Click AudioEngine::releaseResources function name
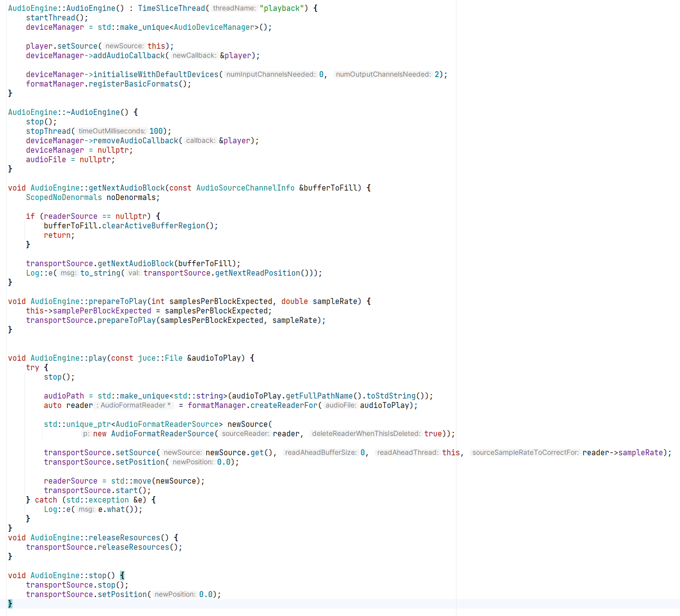680x616 pixels. point(95,538)
